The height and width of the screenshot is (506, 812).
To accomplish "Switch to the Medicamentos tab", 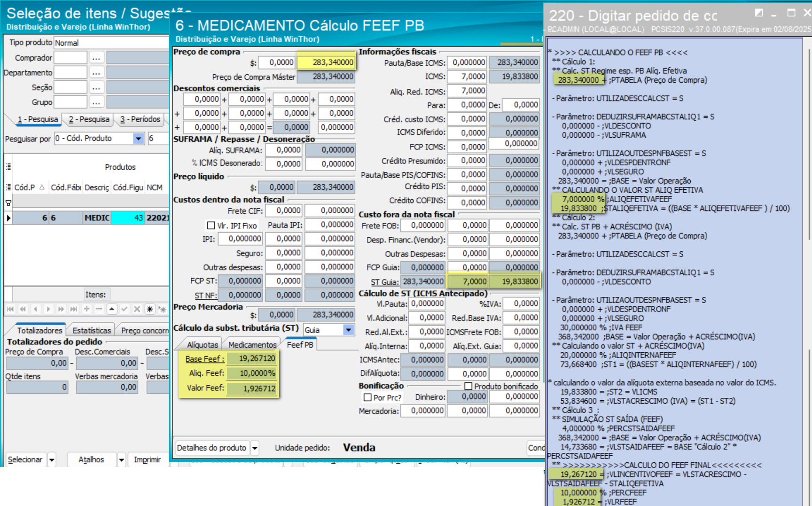I will pos(252,345).
